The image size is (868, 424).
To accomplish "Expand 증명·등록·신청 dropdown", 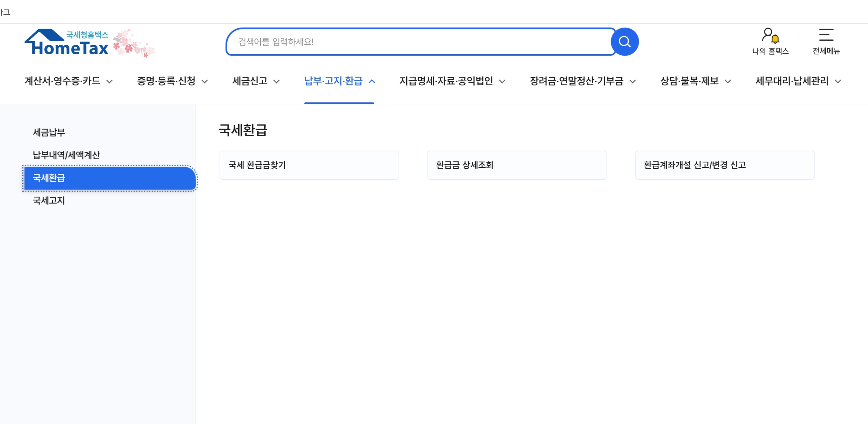I will [x=172, y=81].
